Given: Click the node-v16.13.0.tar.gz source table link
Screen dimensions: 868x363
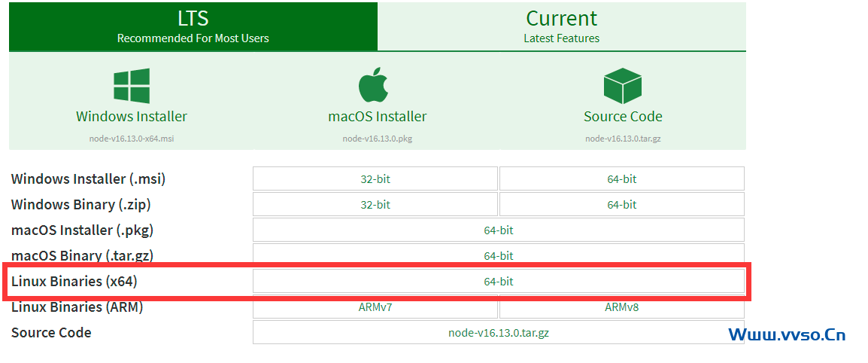Looking at the screenshot, I should coord(498,333).
